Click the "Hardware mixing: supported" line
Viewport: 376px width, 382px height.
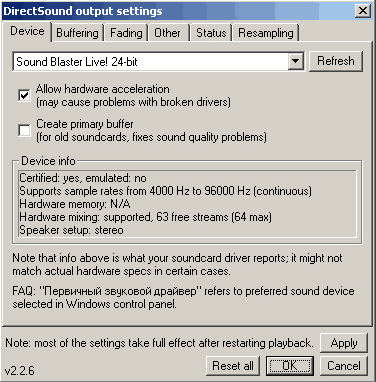tap(145, 217)
